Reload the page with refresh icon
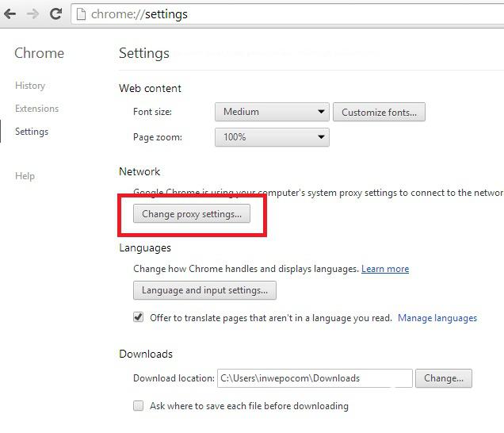This screenshot has height=433, width=504. tap(55, 14)
